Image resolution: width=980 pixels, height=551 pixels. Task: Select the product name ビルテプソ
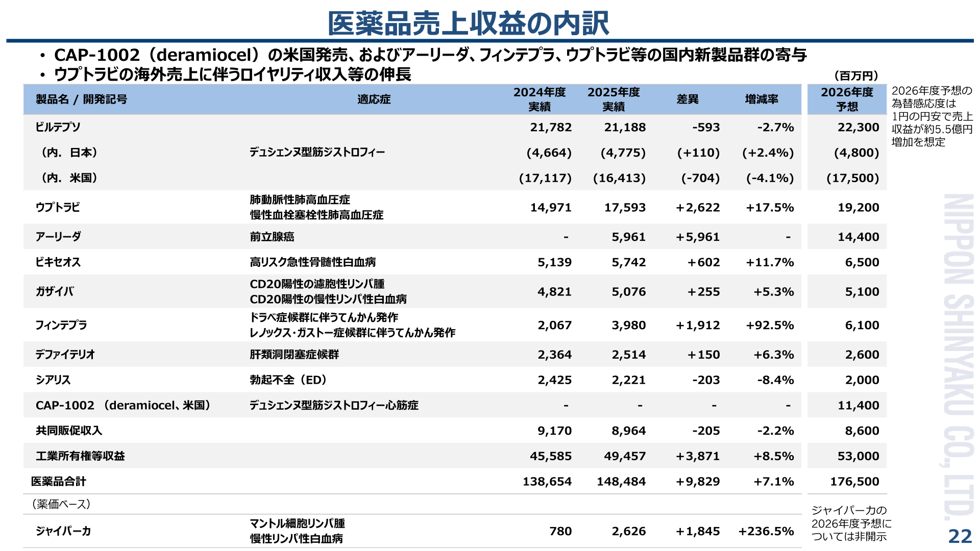(x=58, y=127)
